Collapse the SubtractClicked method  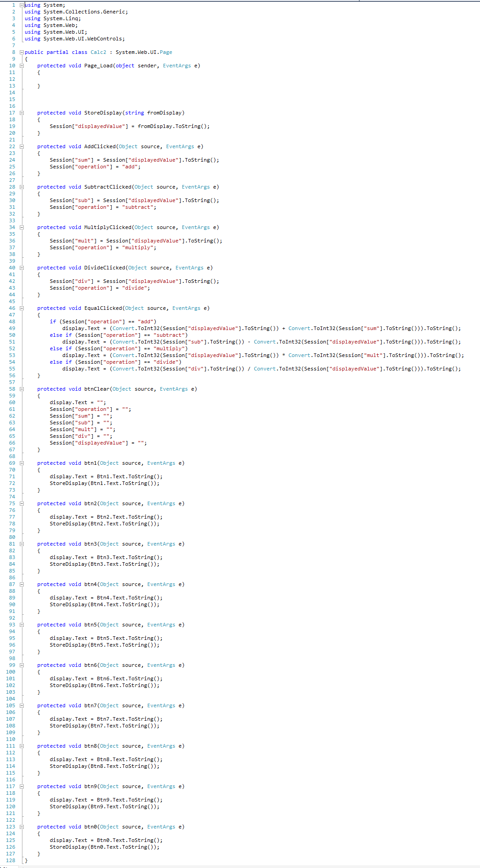pyautogui.click(x=22, y=187)
